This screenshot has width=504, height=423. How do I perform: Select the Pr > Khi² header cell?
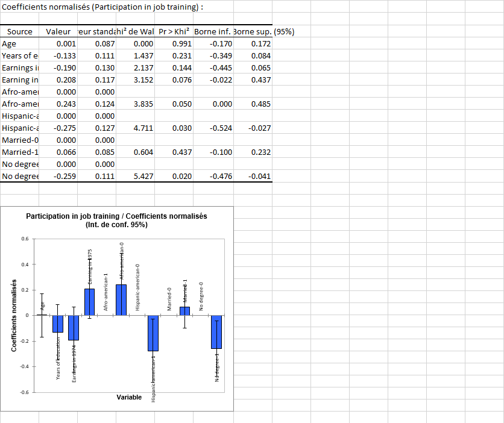(x=174, y=31)
